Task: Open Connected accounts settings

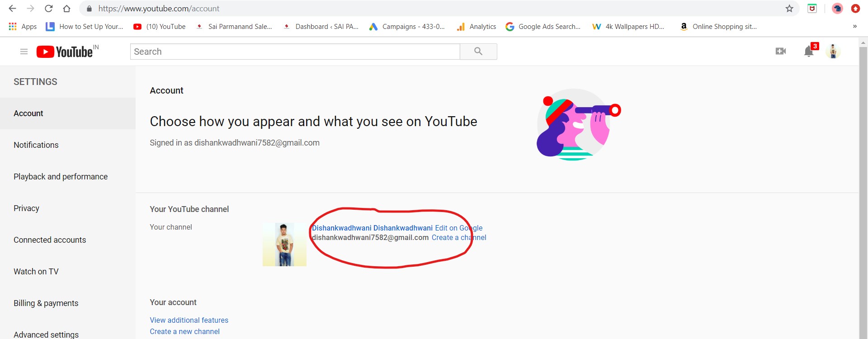Action: 68,240
